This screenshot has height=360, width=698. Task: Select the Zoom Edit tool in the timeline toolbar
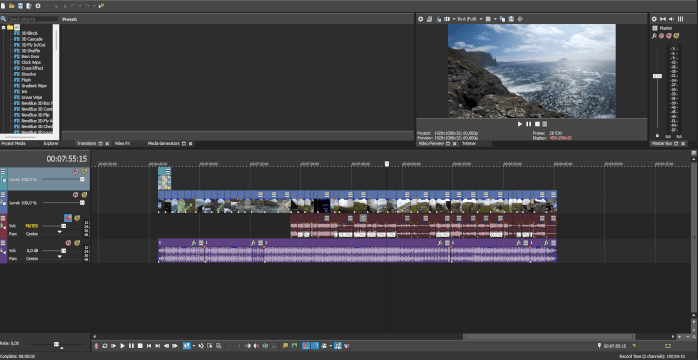[218, 346]
